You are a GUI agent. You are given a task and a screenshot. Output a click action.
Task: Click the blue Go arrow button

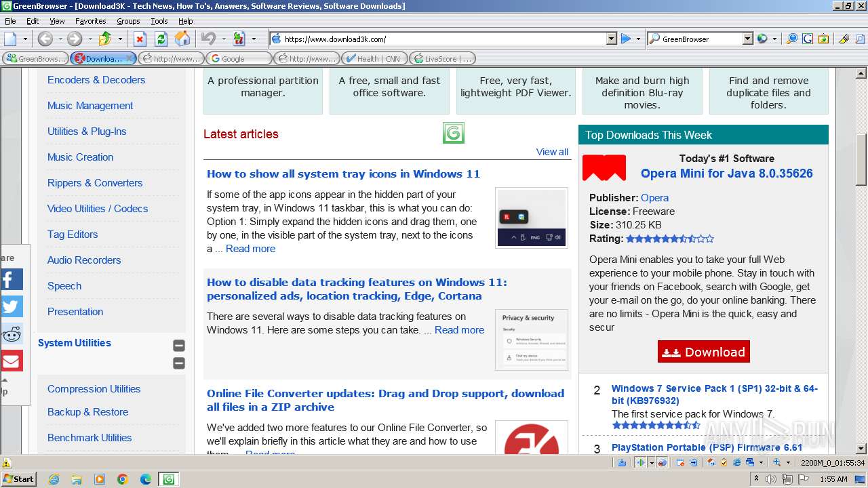[626, 39]
